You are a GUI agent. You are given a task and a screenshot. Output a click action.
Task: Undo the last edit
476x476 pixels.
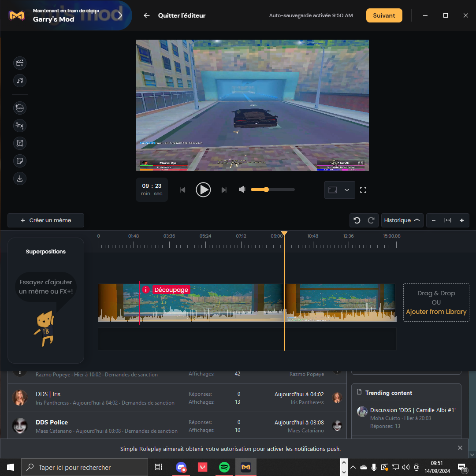[x=357, y=220]
